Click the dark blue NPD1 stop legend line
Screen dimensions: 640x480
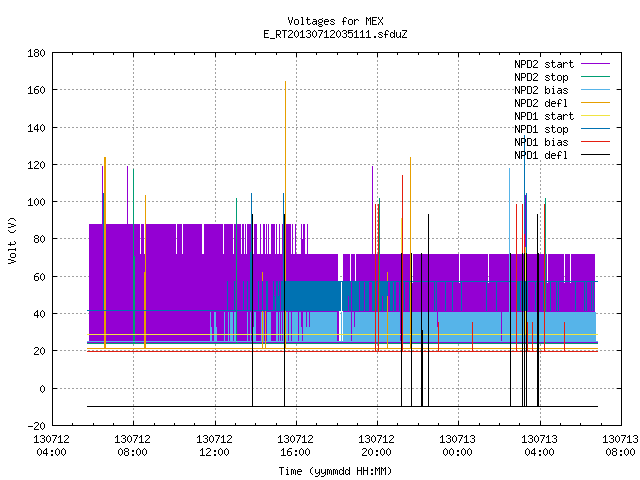596,129
